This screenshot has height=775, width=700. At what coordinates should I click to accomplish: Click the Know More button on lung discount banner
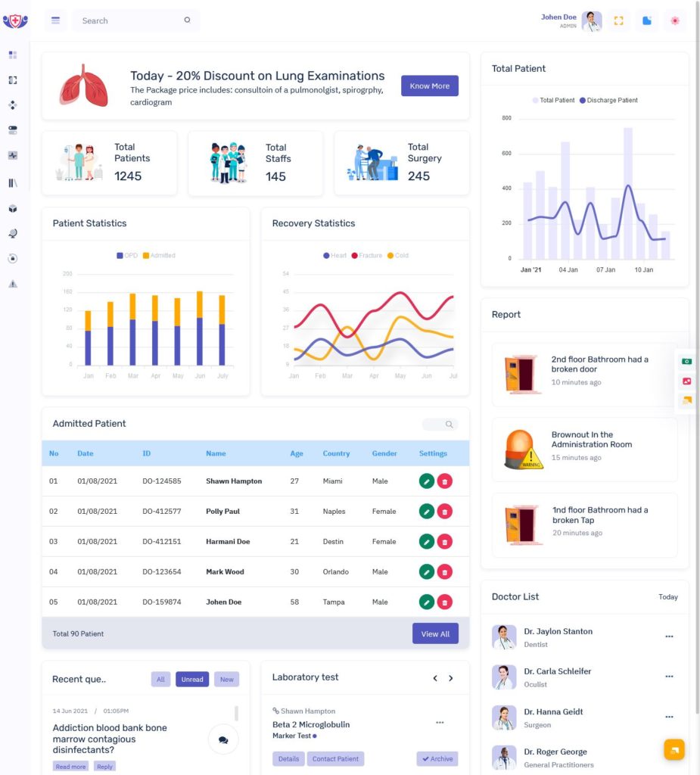click(x=429, y=86)
